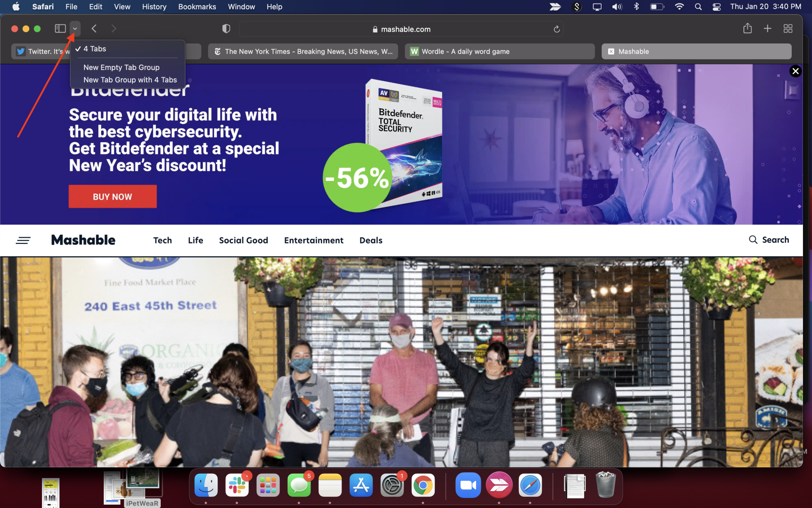Select the checked 4 Tabs menu entry
Viewport: 812px width, 508px height.
pyautogui.click(x=127, y=49)
